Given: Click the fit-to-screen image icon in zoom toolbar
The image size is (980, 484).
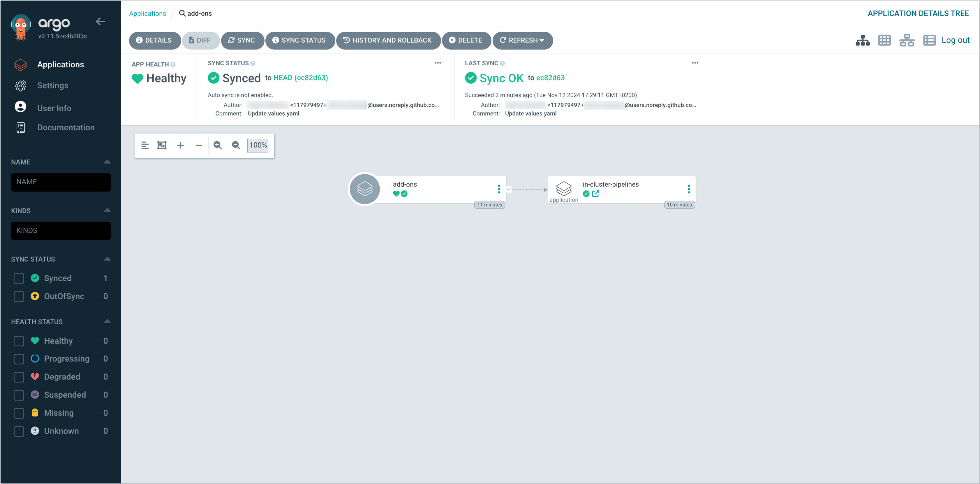Looking at the screenshot, I should click(162, 145).
